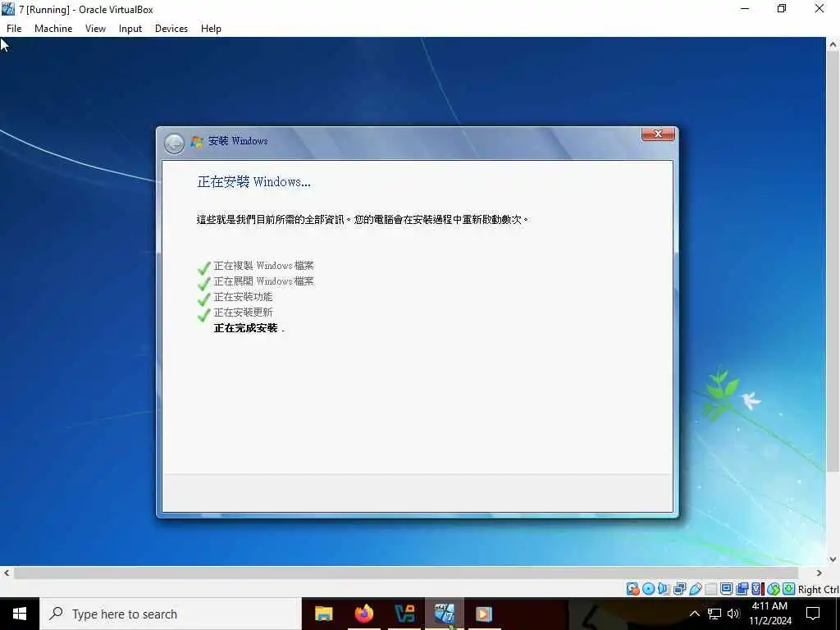840x630 pixels.
Task: Click the network icon in system tray
Action: [x=714, y=614]
